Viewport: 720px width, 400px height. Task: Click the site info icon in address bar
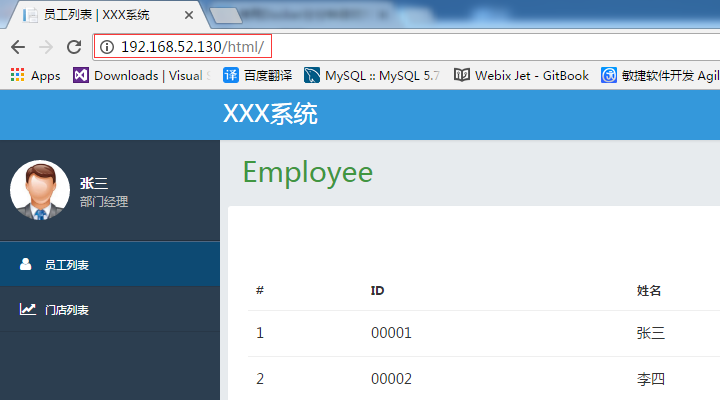click(107, 47)
